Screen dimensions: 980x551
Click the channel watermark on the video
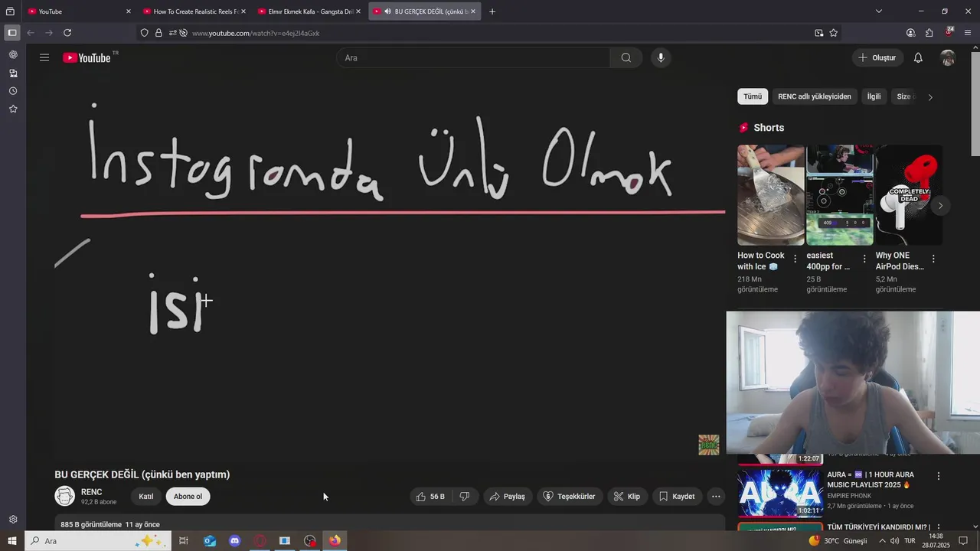pyautogui.click(x=709, y=445)
